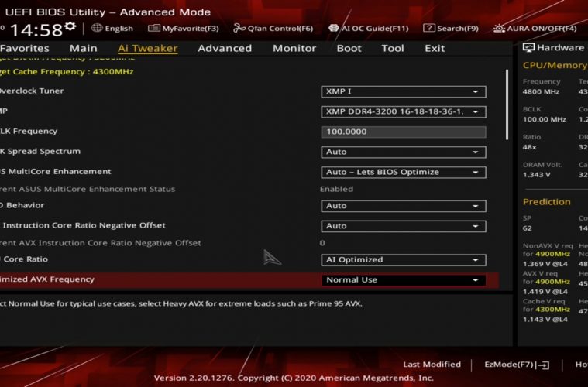
Task: Switch to the Main tab
Action: (x=83, y=48)
